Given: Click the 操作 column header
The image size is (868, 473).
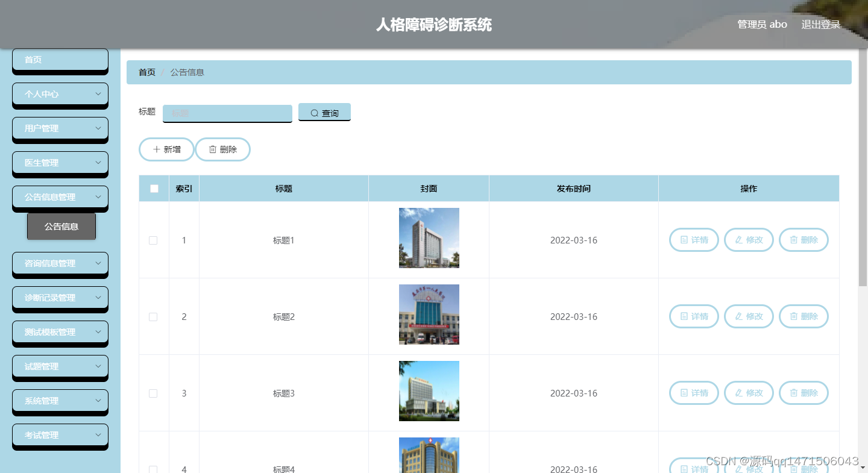Looking at the screenshot, I should click(x=749, y=189).
